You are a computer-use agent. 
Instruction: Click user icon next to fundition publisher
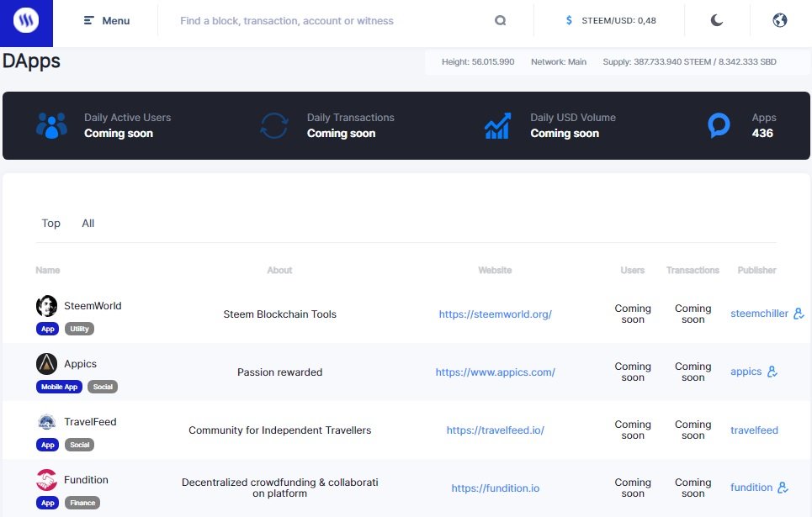tap(783, 488)
